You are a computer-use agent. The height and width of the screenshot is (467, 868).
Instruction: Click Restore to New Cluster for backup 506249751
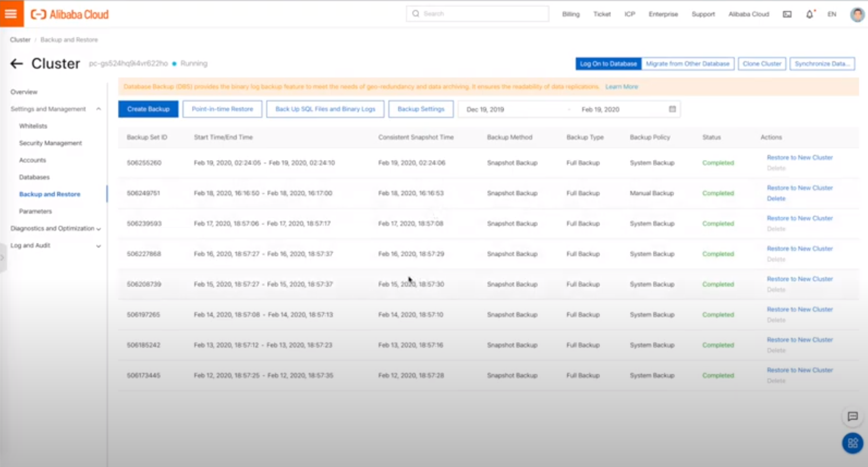point(800,188)
